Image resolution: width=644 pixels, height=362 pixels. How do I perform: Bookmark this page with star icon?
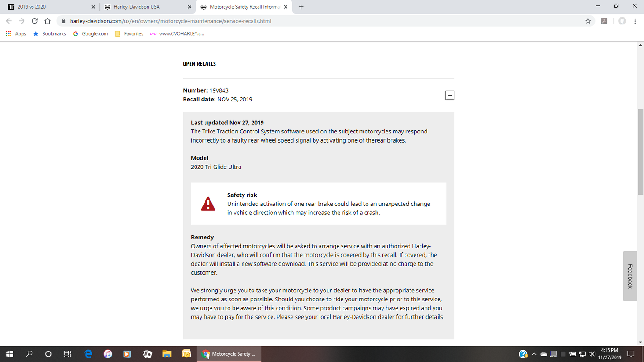pos(588,21)
